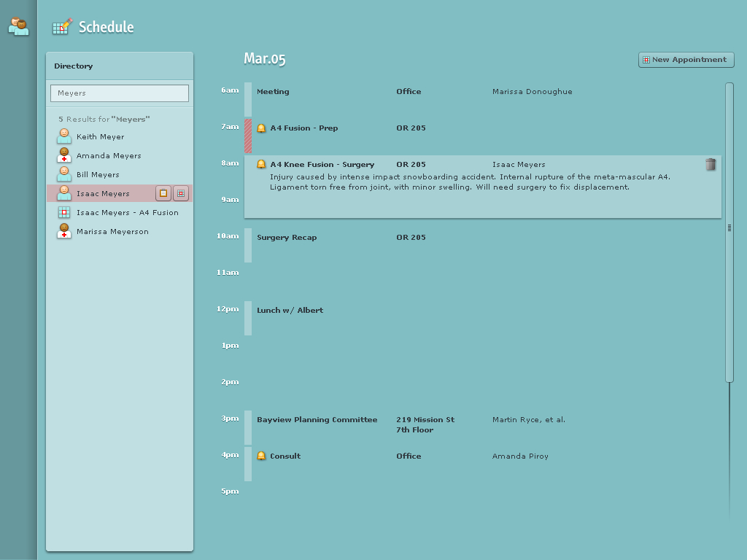Click the bell on A4 Knee Fusion - Surgery

tap(261, 165)
